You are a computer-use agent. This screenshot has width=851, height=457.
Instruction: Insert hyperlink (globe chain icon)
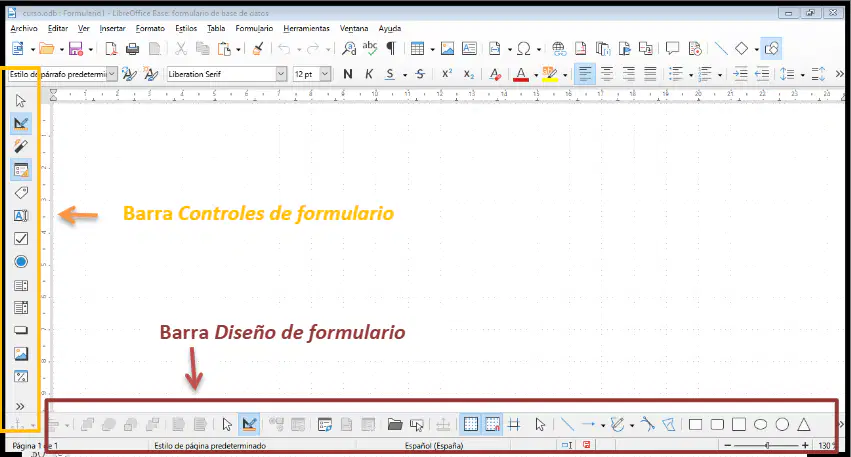coord(558,49)
